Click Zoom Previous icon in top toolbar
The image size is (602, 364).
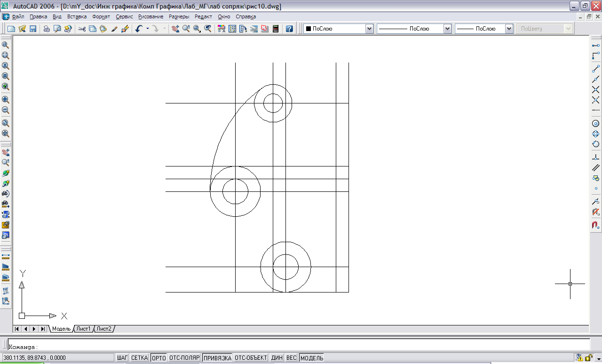tap(207, 29)
